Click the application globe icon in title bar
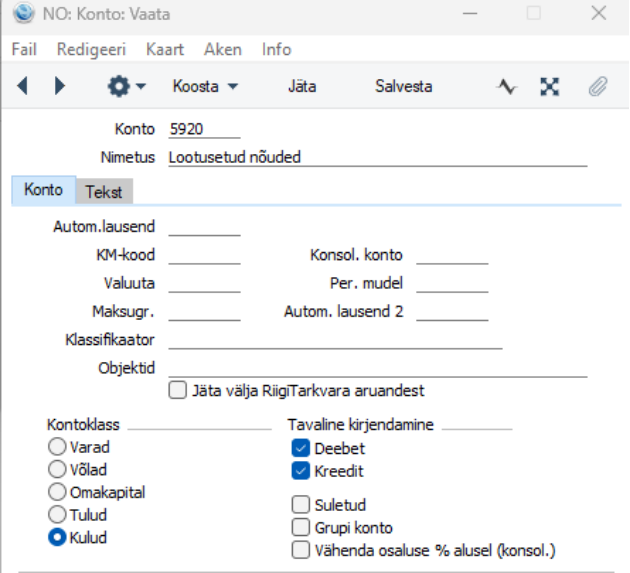The image size is (630, 573). click(x=23, y=14)
